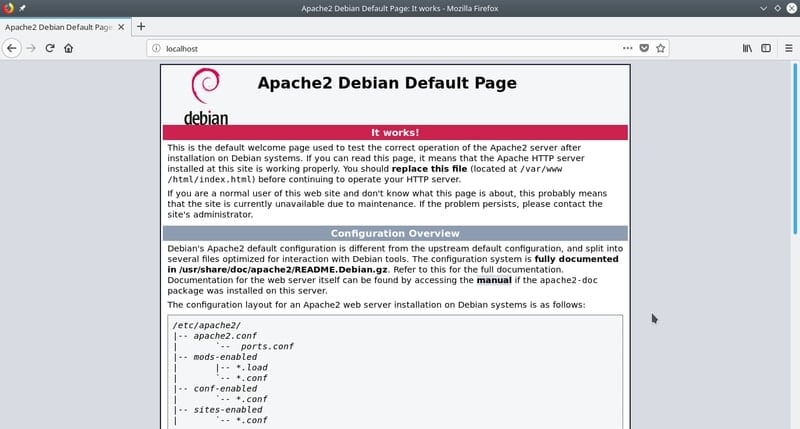800x429 pixels.
Task: Click '/etc/apache2/' in the tree
Action: tap(207, 325)
